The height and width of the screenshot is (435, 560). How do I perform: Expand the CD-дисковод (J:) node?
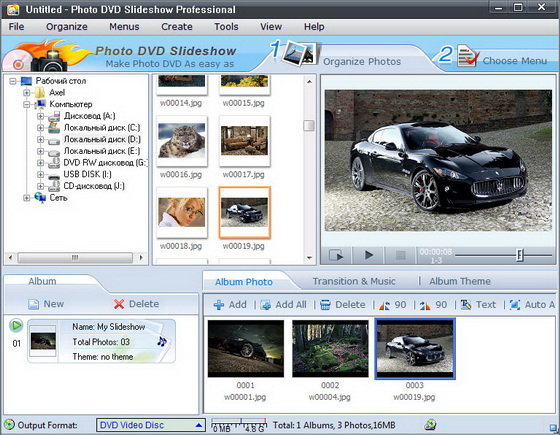[40, 186]
